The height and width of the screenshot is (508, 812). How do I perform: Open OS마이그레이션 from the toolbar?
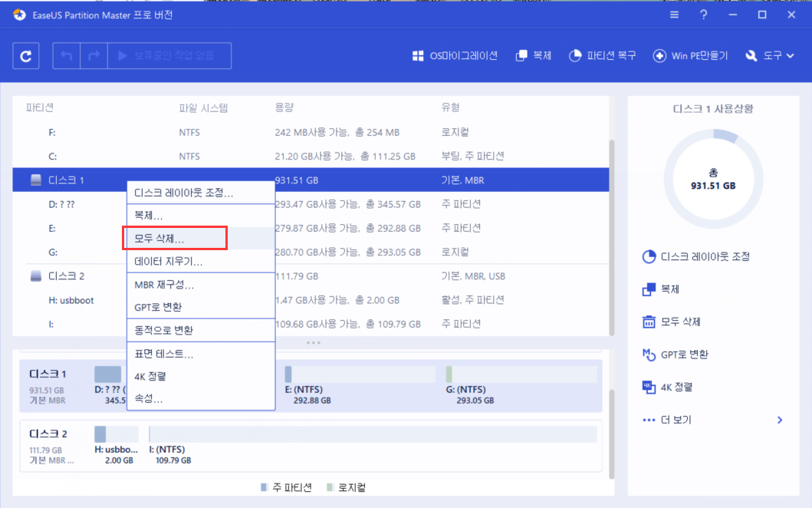pyautogui.click(x=455, y=55)
